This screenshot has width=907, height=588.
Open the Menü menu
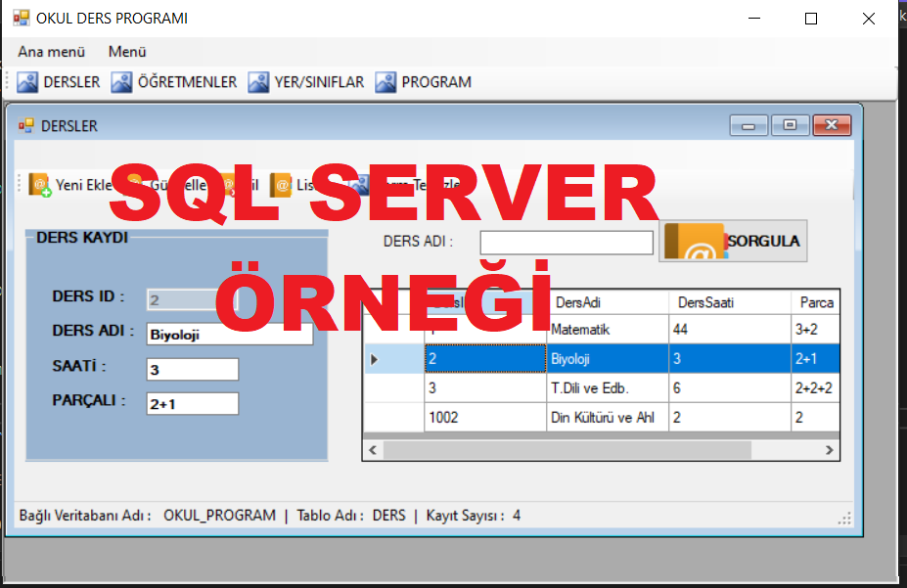click(127, 52)
